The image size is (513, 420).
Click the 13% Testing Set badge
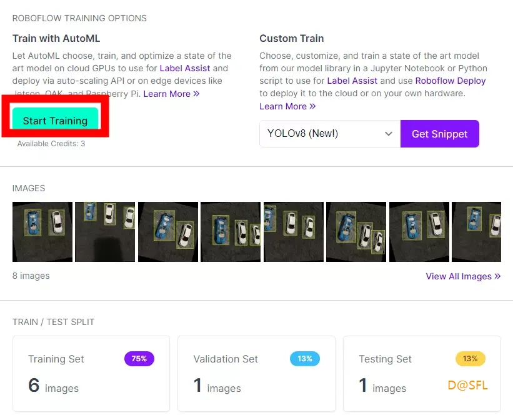470,359
